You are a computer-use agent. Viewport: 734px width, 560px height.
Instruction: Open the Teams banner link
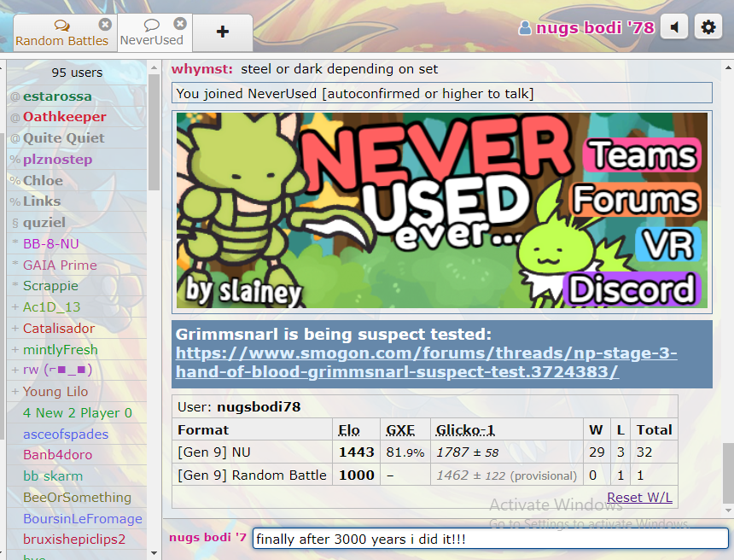(642, 155)
